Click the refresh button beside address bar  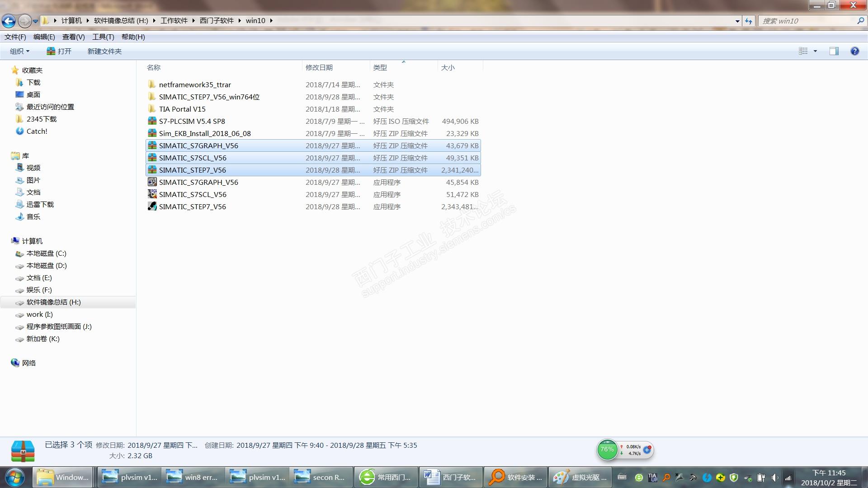749,21
